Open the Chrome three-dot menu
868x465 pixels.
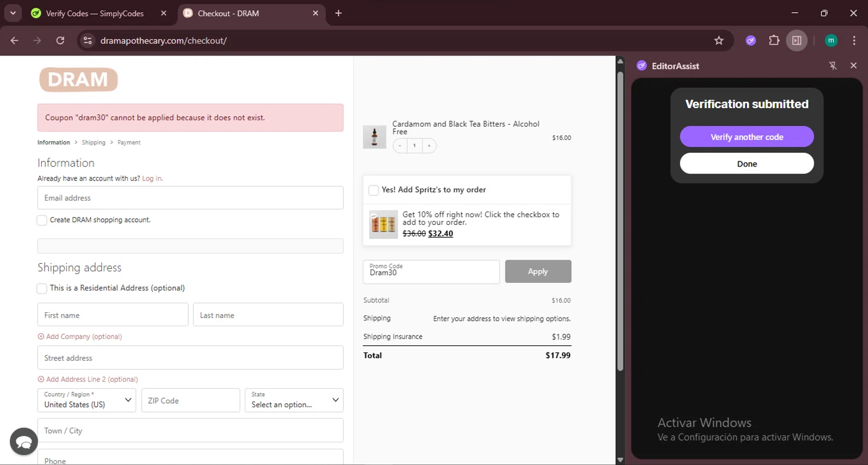click(x=854, y=40)
